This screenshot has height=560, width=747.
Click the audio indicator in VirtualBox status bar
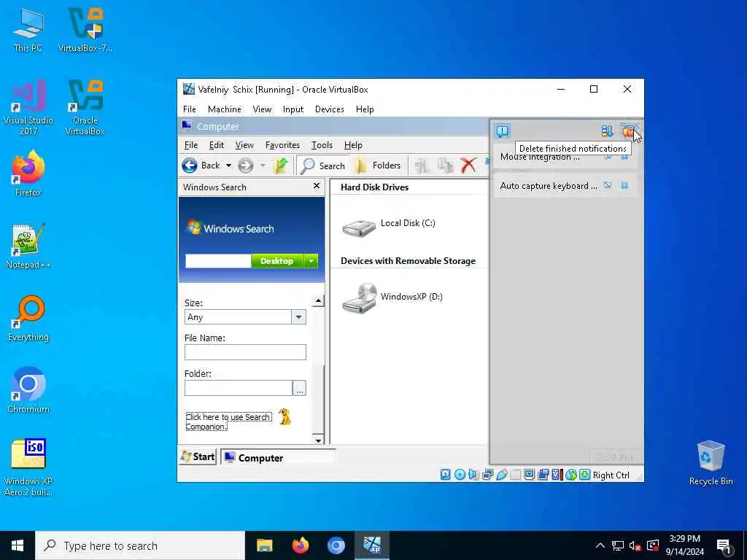coord(473,475)
